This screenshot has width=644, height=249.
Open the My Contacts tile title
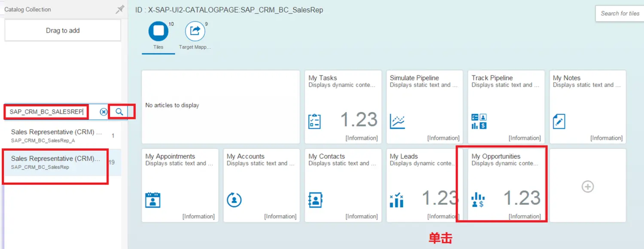click(x=327, y=156)
